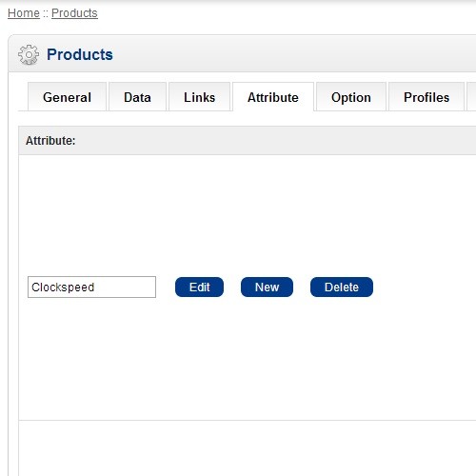Open the Profiles tab

pos(426,97)
